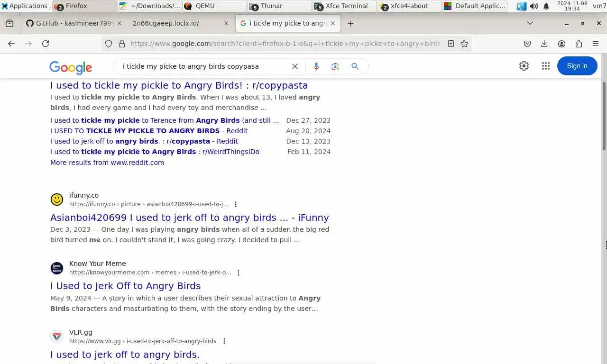Image resolution: width=607 pixels, height=364 pixels.
Task: List all tabs dropdown arrow
Action: pos(530,23)
